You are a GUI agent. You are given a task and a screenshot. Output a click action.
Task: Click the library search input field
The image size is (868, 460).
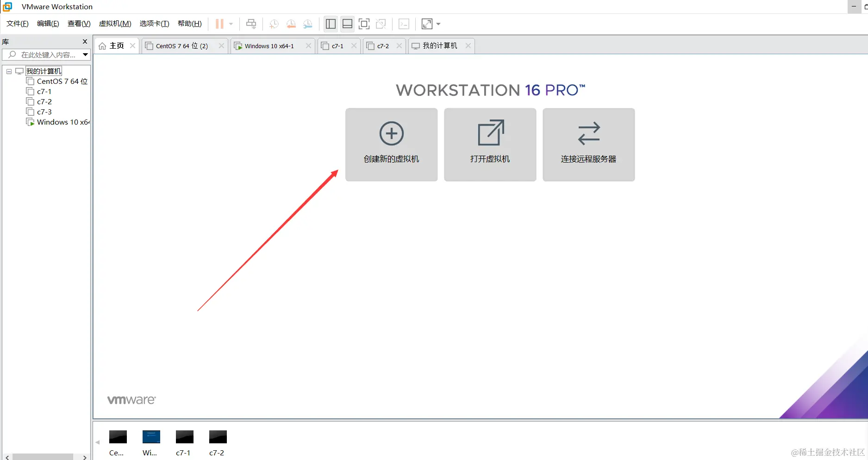point(46,55)
